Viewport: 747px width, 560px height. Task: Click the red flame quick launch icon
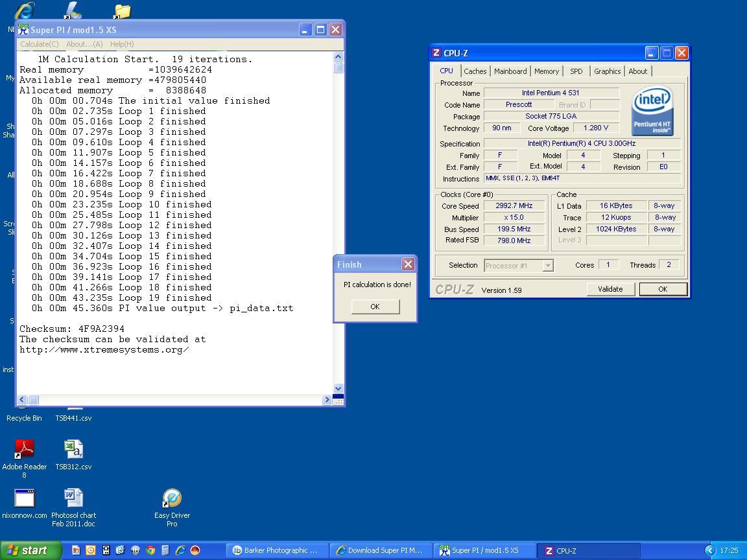195,550
